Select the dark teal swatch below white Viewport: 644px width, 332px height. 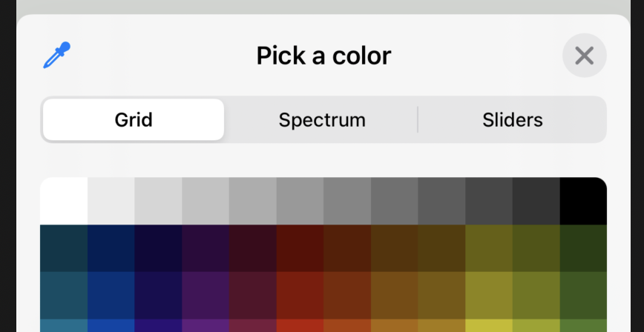(64, 248)
